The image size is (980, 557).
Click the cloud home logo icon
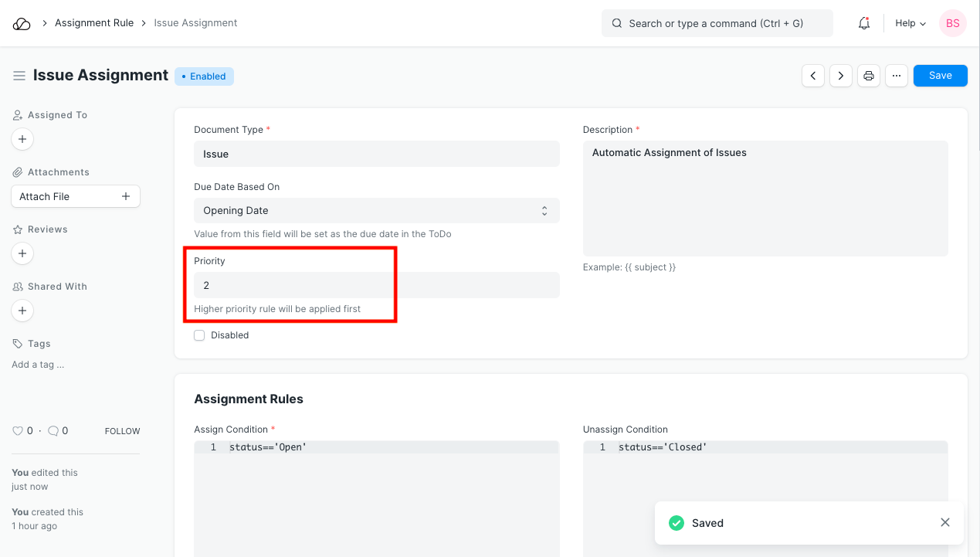click(22, 23)
